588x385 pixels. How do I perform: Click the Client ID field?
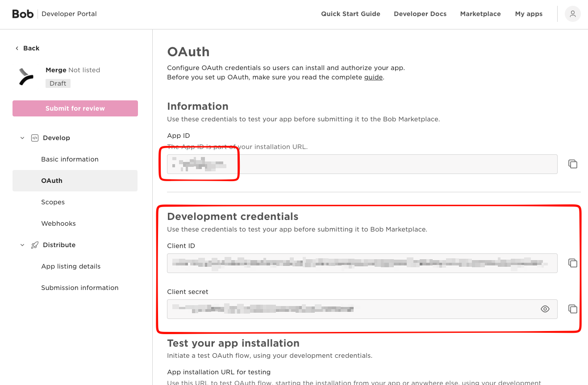pos(362,263)
